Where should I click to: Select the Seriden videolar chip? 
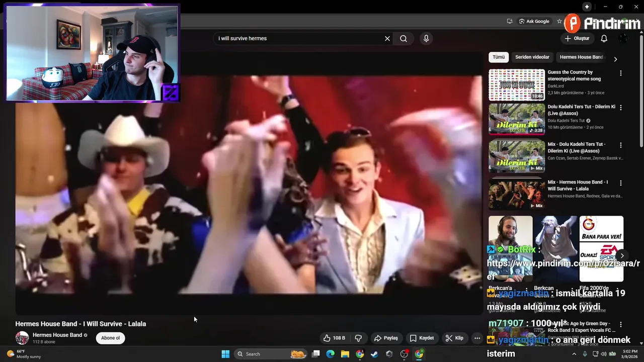click(x=532, y=57)
